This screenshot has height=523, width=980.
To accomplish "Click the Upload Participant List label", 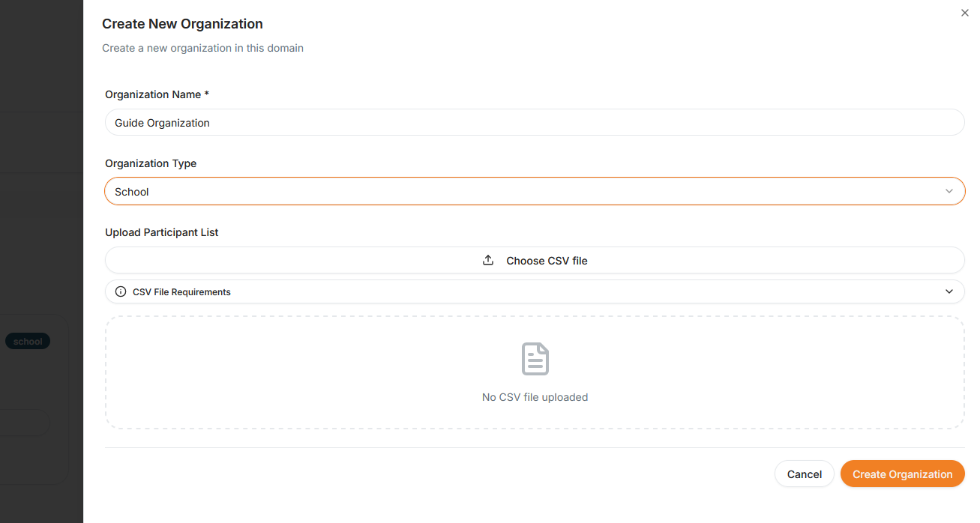I will tap(162, 232).
